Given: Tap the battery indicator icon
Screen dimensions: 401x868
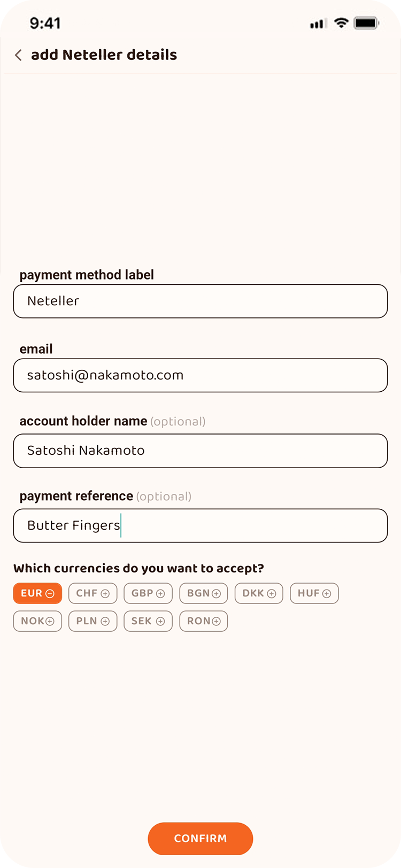Looking at the screenshot, I should (367, 23).
